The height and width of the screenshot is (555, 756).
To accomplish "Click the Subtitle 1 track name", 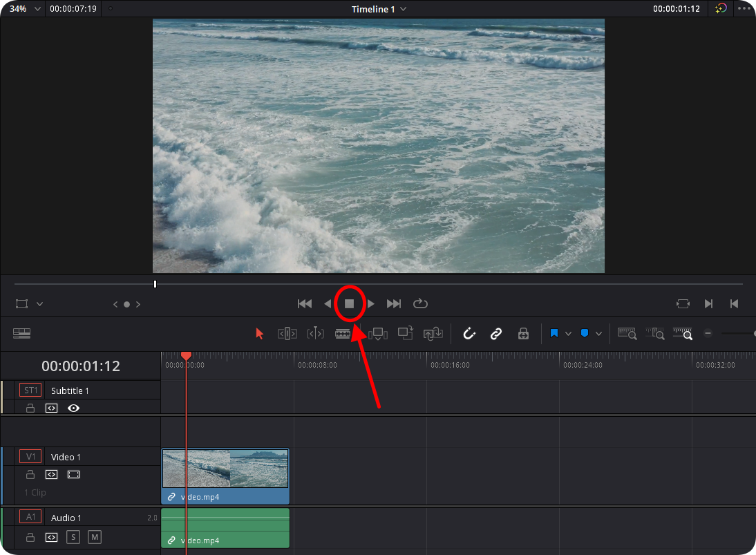I will (70, 391).
